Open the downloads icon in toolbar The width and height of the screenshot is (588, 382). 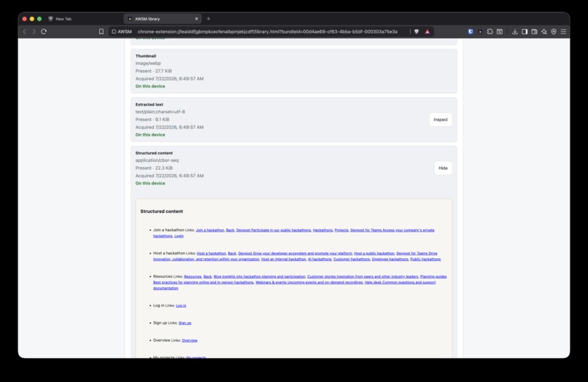pos(515,31)
